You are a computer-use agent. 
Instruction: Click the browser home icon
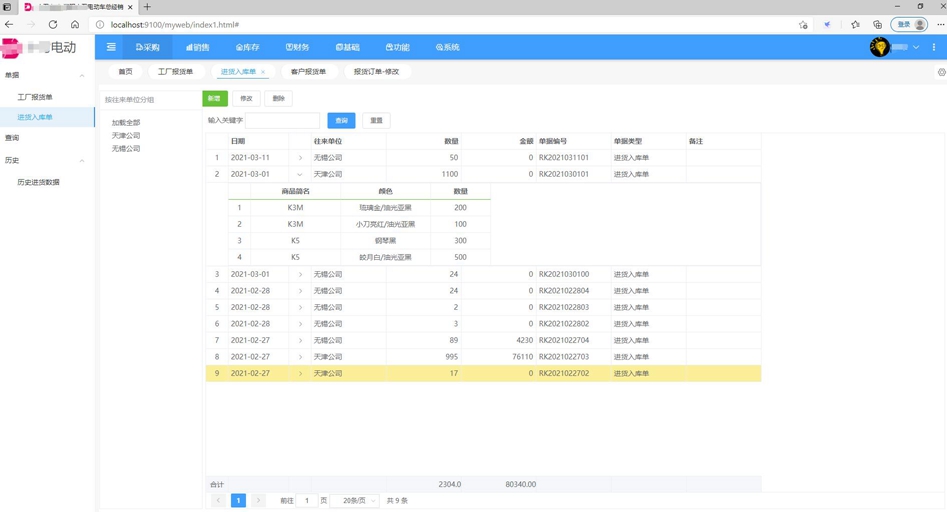[75, 25]
